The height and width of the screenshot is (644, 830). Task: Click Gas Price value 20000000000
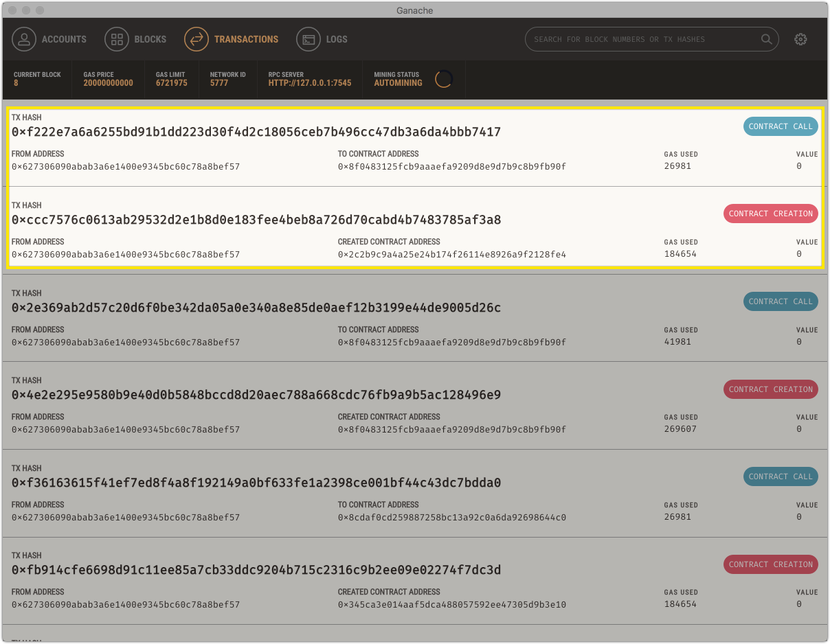109,83
